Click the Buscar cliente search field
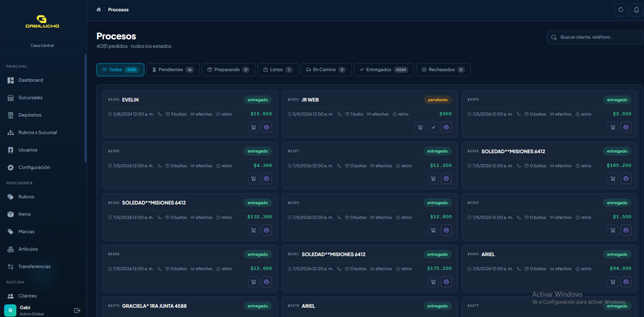Viewport: 644px width, 317px height. (x=595, y=37)
